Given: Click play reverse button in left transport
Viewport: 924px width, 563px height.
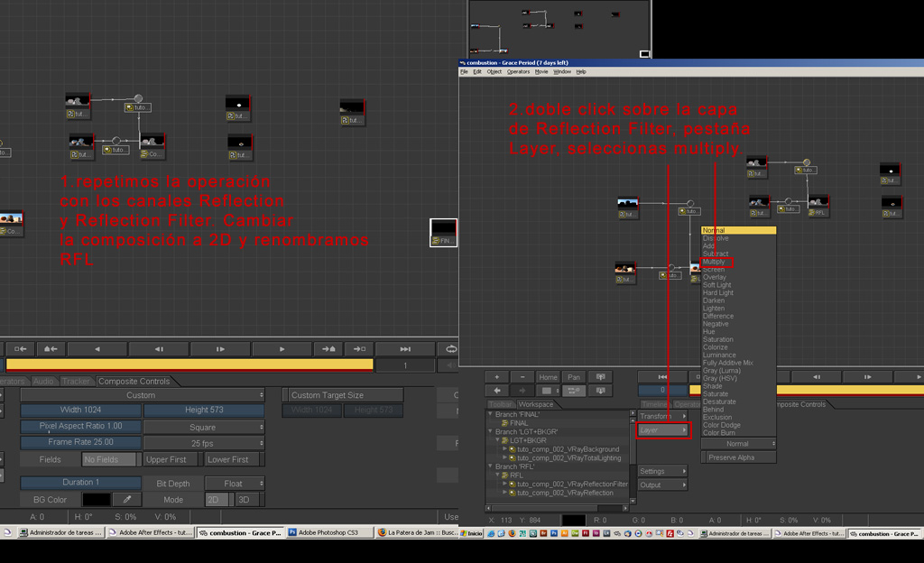Looking at the screenshot, I should [97, 349].
